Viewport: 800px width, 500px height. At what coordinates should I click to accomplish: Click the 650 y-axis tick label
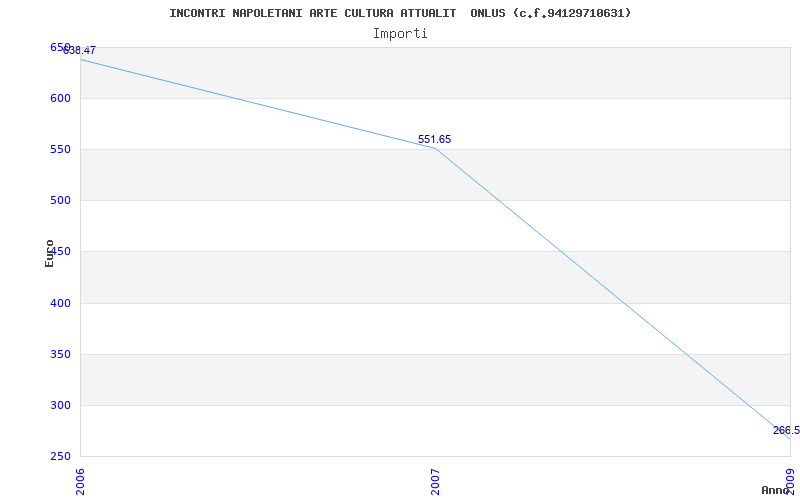point(60,47)
